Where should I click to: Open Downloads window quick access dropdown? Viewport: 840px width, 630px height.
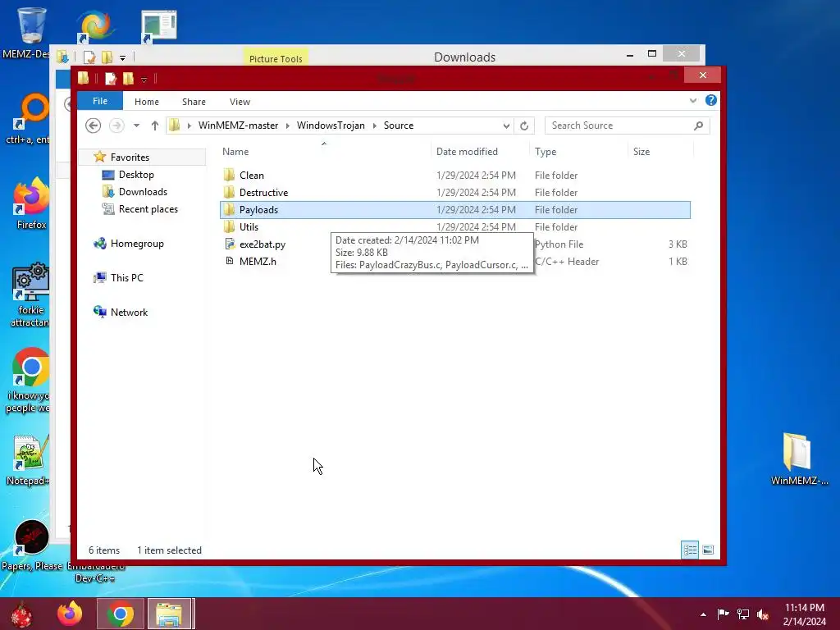tap(123, 57)
